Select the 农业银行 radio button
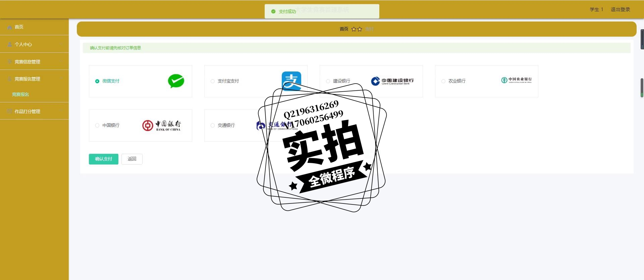 pos(443,81)
